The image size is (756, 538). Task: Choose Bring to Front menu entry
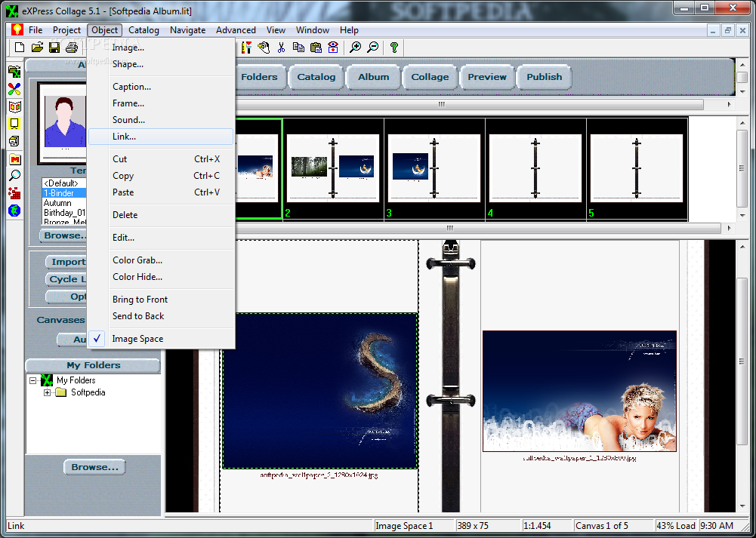(161, 300)
